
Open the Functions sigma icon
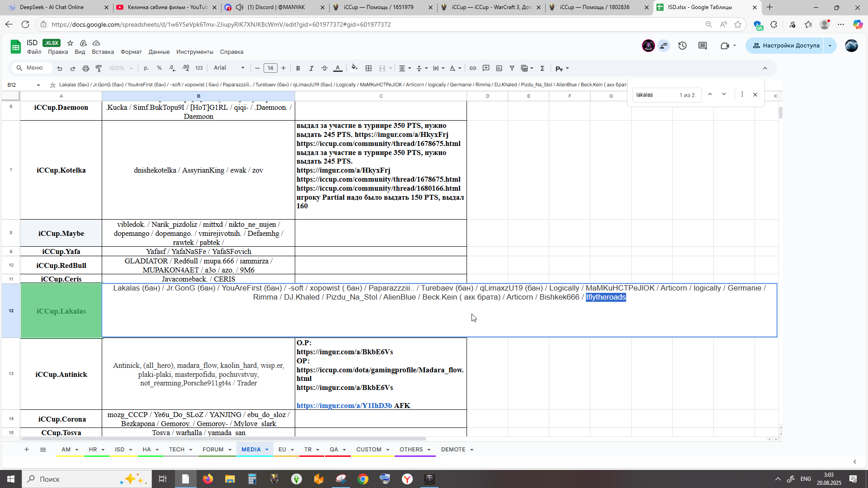tap(542, 68)
